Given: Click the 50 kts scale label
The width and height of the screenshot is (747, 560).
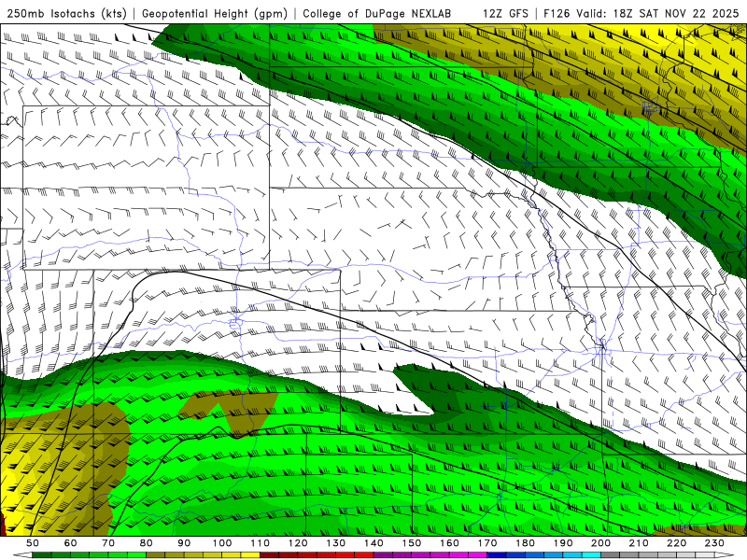Looking at the screenshot, I should click(x=33, y=543).
